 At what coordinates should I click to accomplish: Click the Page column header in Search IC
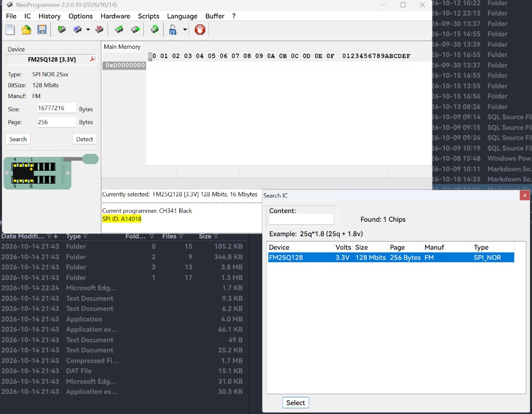(x=405, y=247)
